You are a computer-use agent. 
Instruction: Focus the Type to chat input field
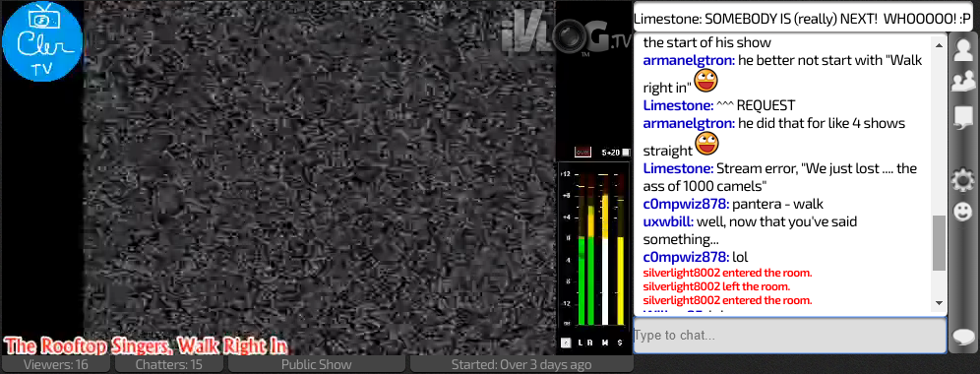click(789, 336)
